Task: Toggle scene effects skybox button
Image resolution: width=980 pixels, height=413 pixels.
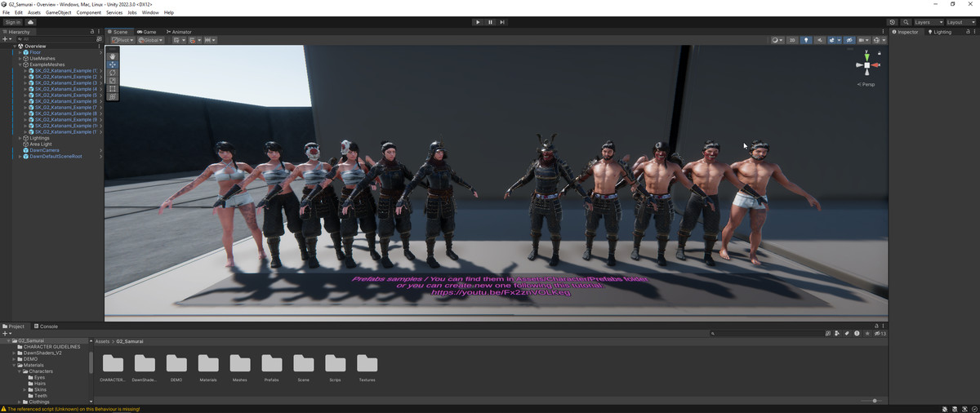Action: coord(833,40)
